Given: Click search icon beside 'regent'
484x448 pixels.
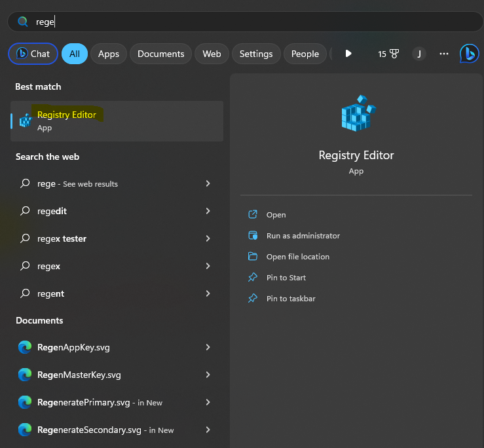Looking at the screenshot, I should 25,293.
